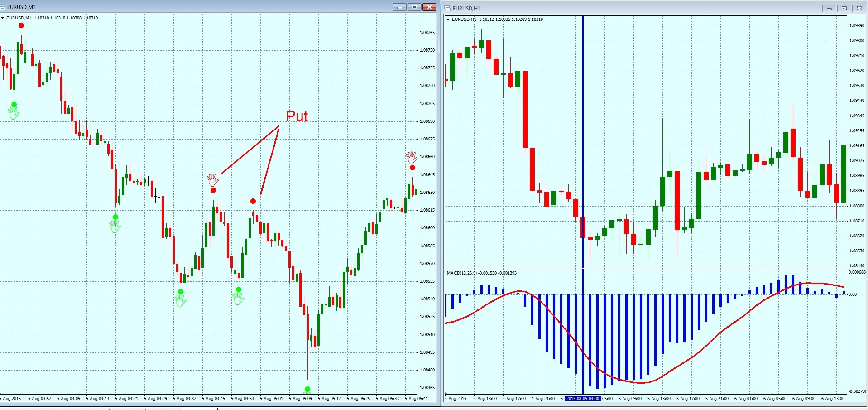Click the EURUSD,H1 window title

point(466,9)
